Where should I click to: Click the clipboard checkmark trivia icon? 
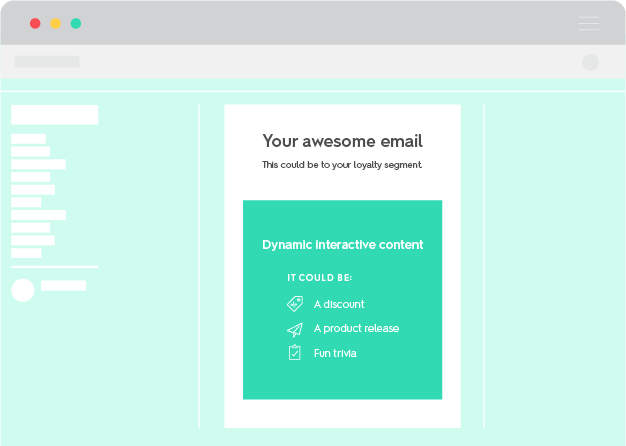click(x=295, y=353)
